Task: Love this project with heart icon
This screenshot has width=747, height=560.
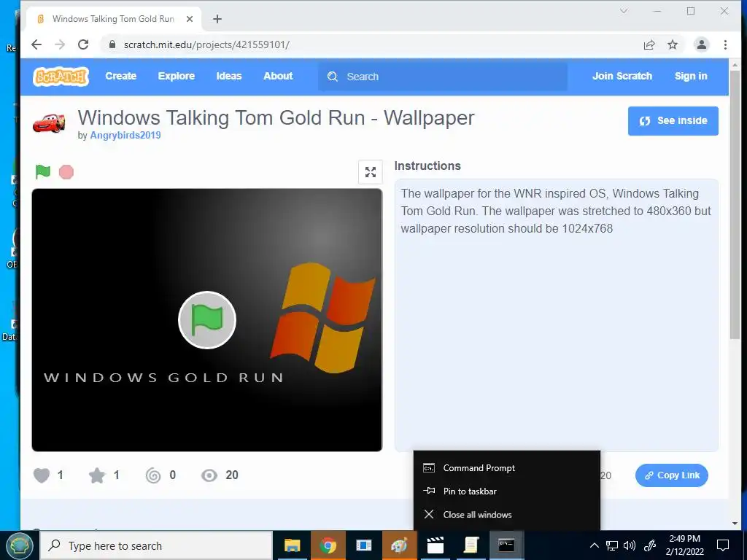Action: click(x=42, y=475)
